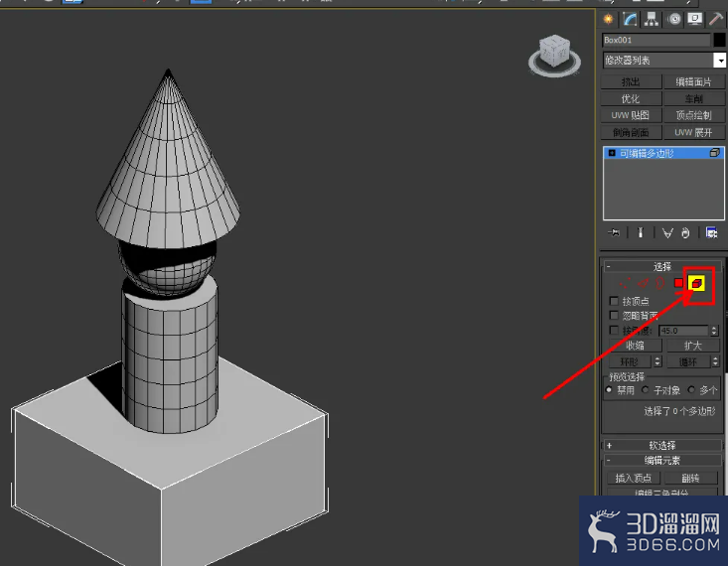Toggle Show End Result icon

click(x=641, y=232)
